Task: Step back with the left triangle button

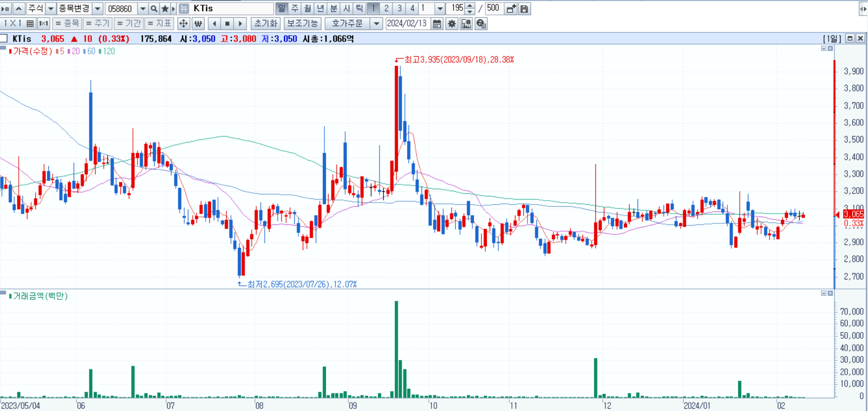Action: point(214,23)
